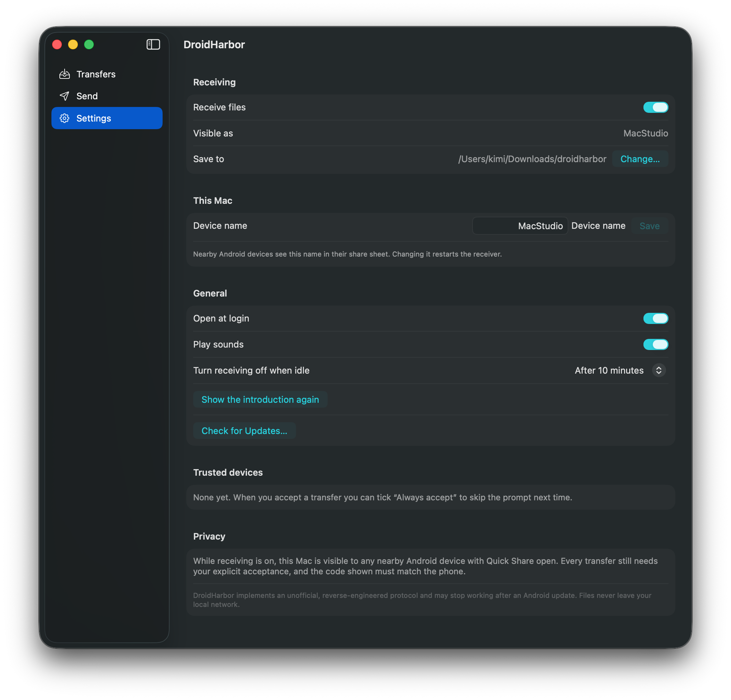Click the /Users/kimi/Downloads/droidharbor path

pyautogui.click(x=532, y=159)
